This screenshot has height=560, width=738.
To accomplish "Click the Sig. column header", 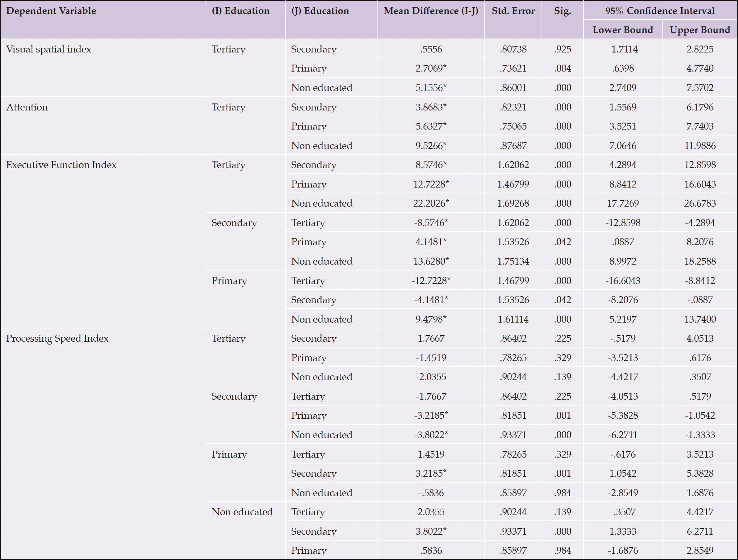I will pos(562,11).
